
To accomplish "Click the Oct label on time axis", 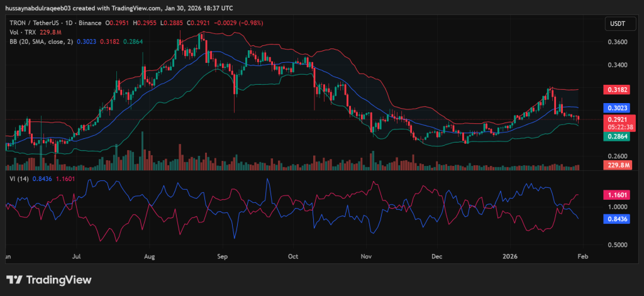I will (292, 256).
